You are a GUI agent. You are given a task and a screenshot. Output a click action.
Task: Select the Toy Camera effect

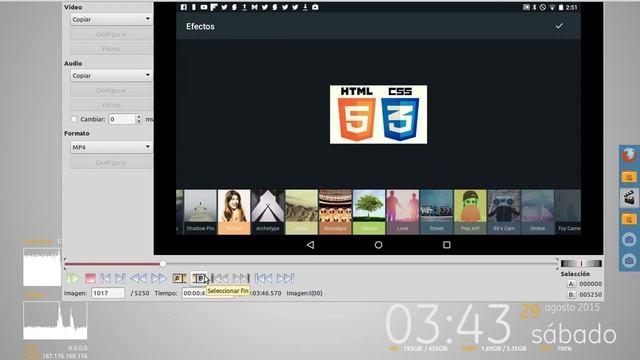click(568, 212)
